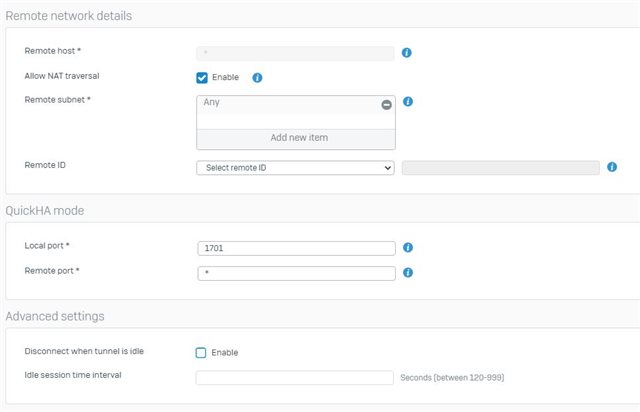Click the Enable label for idle disconnect
This screenshot has width=640, height=412.
click(224, 352)
